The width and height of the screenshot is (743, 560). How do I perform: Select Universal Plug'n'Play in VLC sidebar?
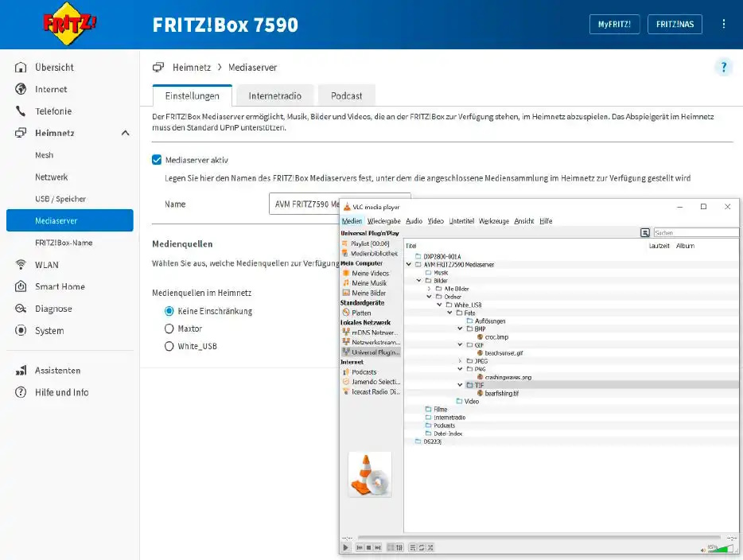coord(371,352)
